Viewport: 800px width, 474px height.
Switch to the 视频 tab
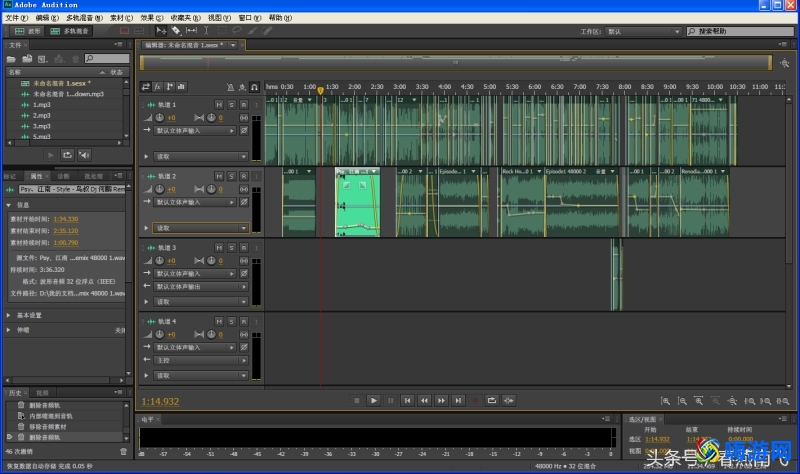(42, 393)
